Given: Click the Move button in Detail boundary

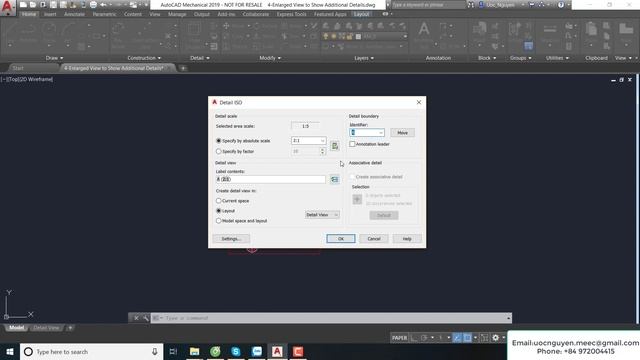Looking at the screenshot, I should [x=402, y=133].
